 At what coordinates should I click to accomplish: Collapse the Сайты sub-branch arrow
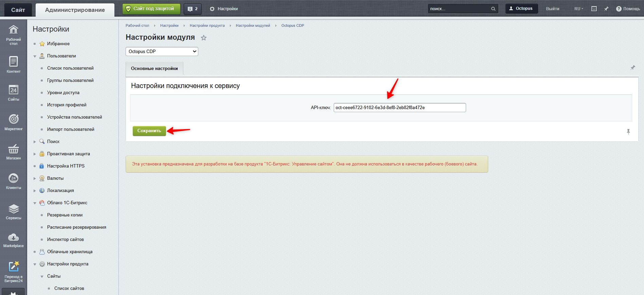[42, 276]
